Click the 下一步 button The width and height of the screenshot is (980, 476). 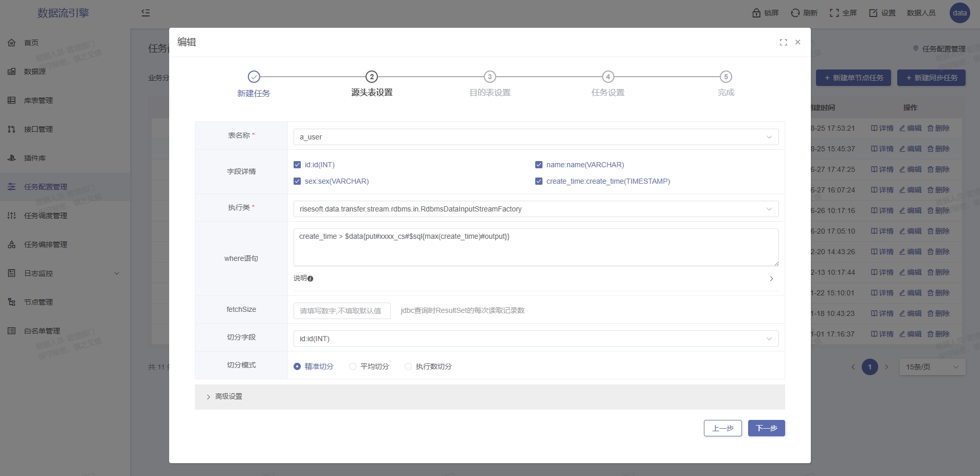[766, 428]
